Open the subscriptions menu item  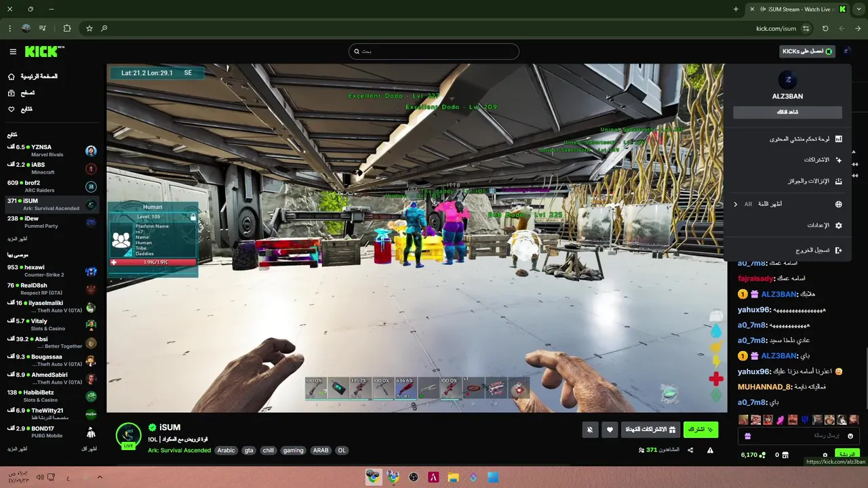pyautogui.click(x=787, y=160)
